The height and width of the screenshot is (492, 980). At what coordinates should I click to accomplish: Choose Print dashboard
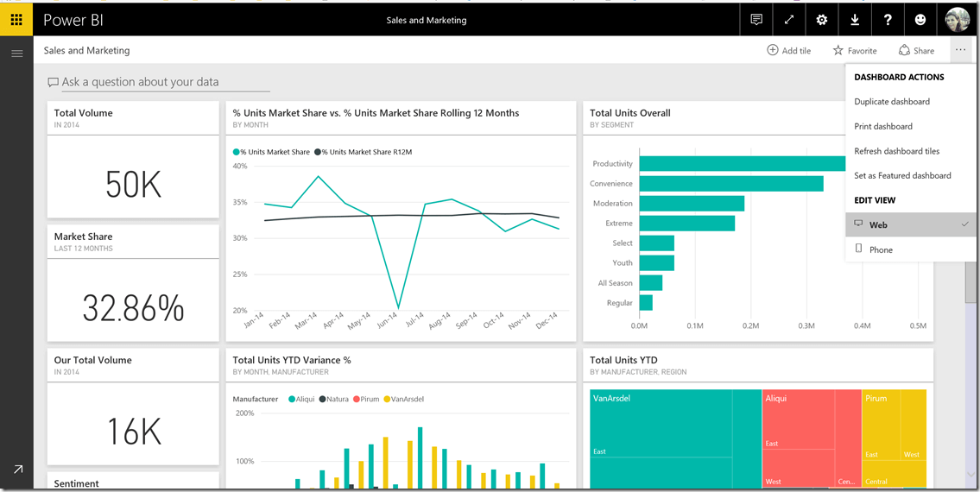coord(883,126)
